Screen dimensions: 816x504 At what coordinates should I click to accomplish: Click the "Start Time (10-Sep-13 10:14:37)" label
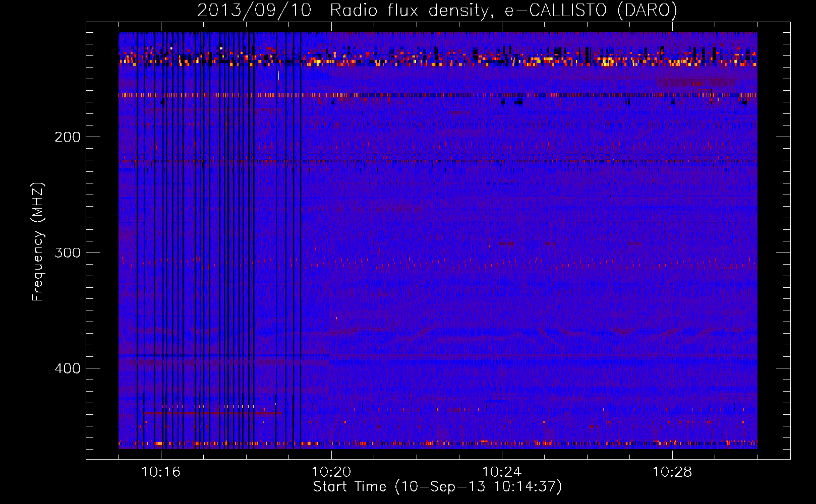pyautogui.click(x=437, y=487)
